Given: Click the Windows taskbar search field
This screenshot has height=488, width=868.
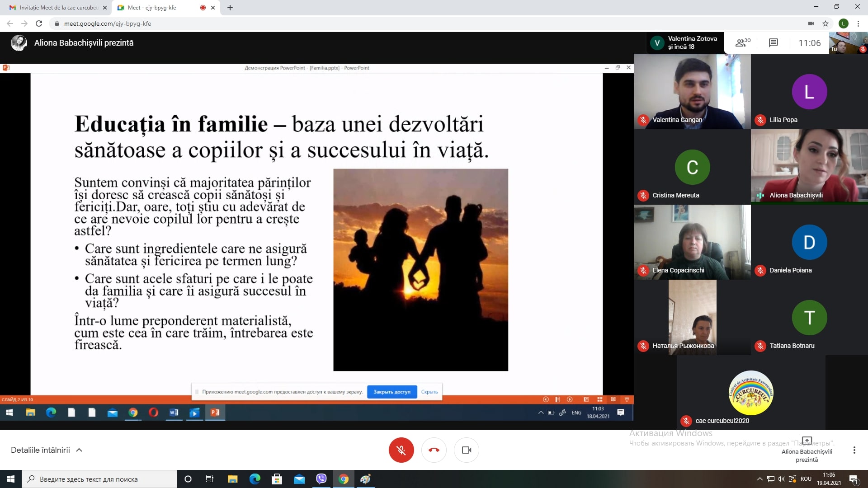Looking at the screenshot, I should pyautogui.click(x=99, y=479).
